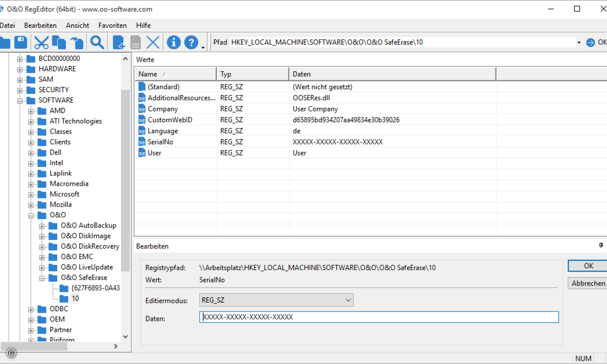Select the User value entry
The width and height of the screenshot is (607, 364).
click(154, 153)
